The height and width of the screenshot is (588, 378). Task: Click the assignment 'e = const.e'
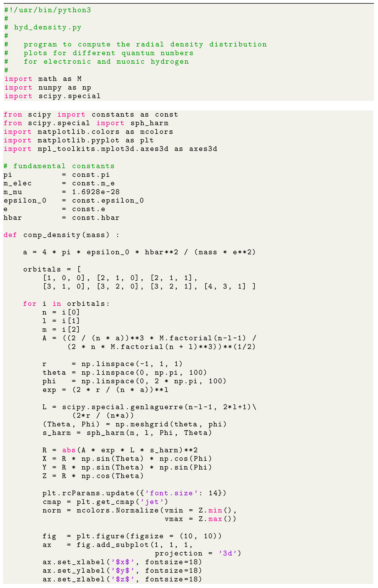[54, 209]
